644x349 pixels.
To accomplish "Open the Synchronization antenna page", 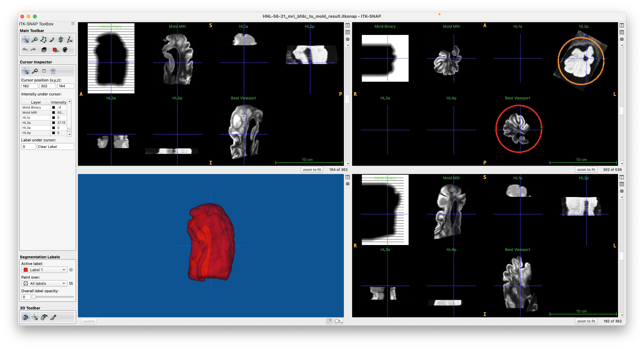I will (53, 71).
